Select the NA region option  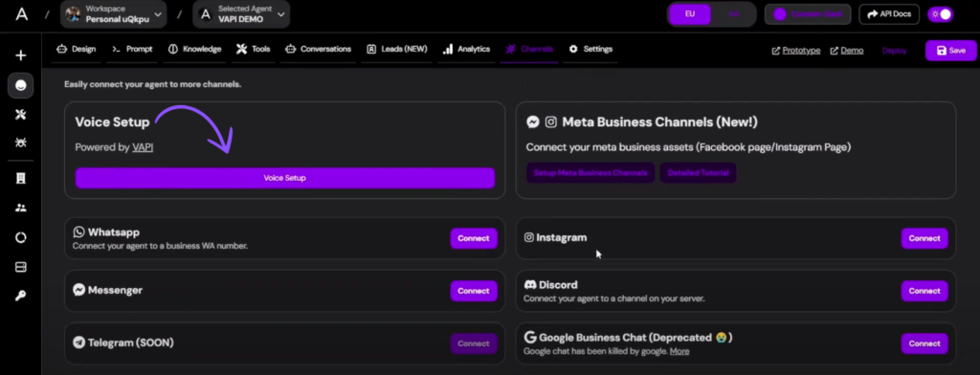(x=733, y=13)
